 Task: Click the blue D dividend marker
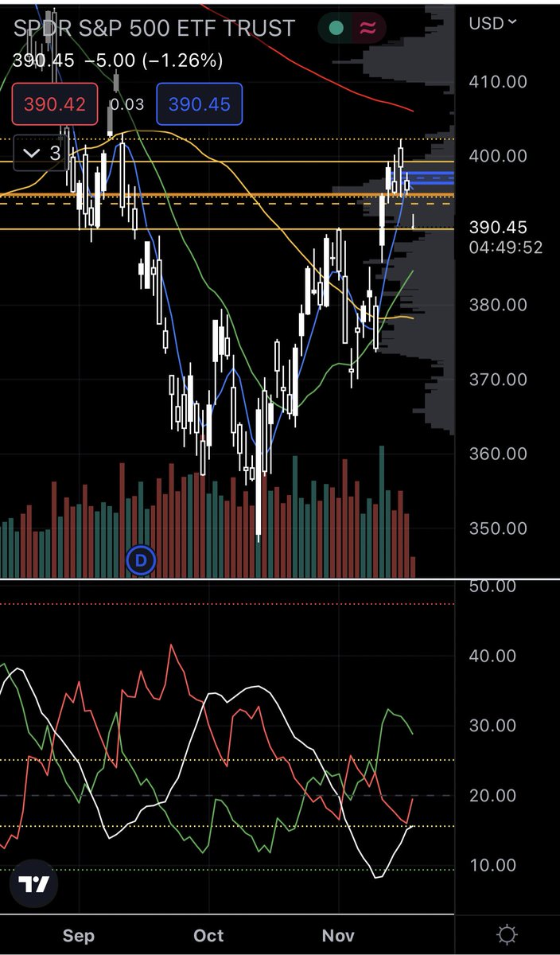[142, 560]
